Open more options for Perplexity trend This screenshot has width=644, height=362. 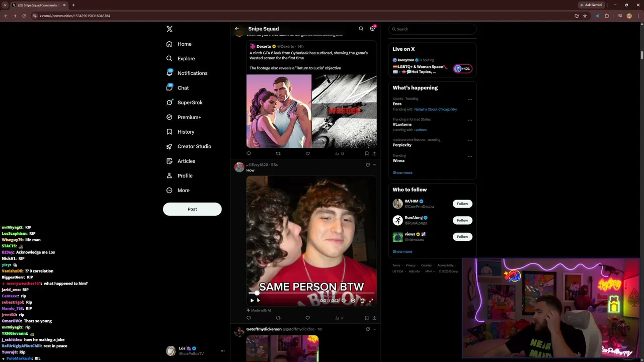tap(470, 141)
